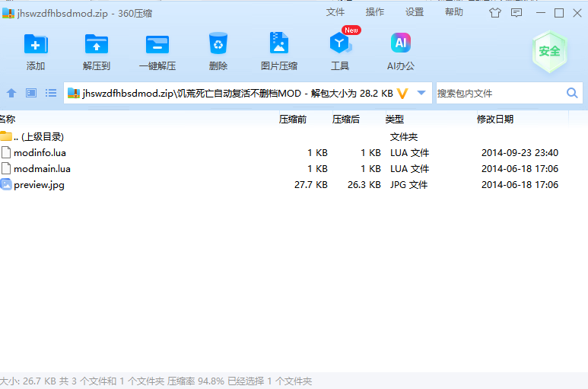Image resolution: width=588 pixels, height=389 pixels.
Task: Close the 360压缩 window
Action: pyautogui.click(x=577, y=13)
